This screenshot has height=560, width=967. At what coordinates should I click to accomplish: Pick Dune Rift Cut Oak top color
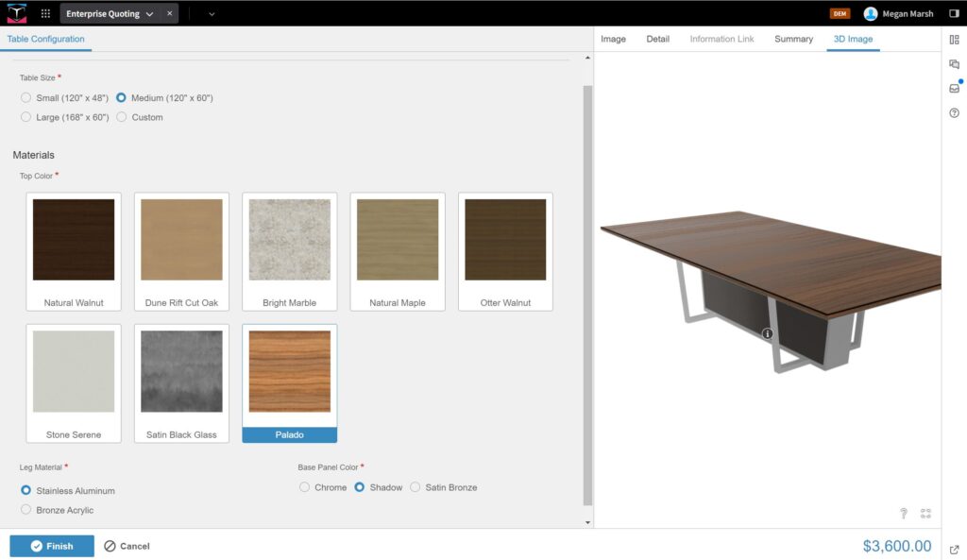(x=181, y=251)
